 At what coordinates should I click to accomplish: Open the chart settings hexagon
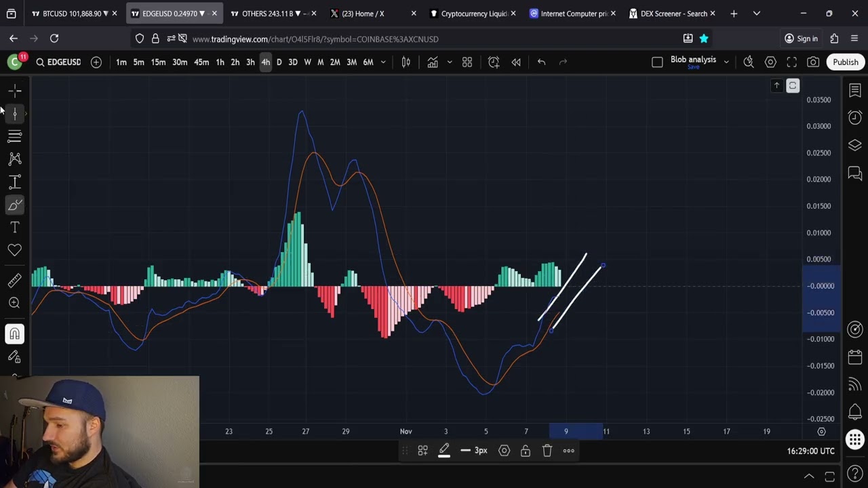pyautogui.click(x=770, y=62)
